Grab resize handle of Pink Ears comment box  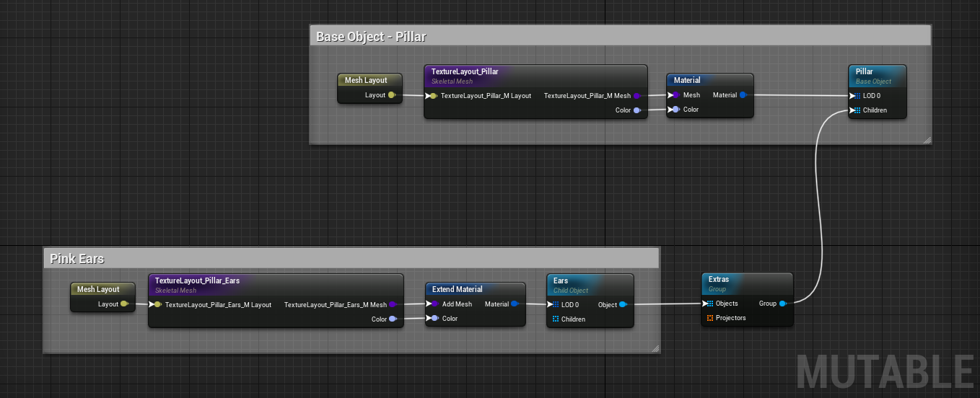pyautogui.click(x=655, y=349)
